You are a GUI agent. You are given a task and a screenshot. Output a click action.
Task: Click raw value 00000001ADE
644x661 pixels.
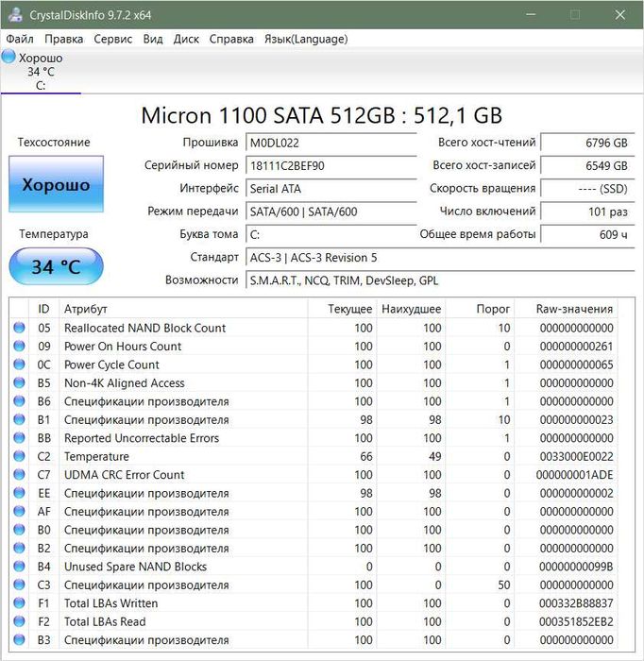574,475
